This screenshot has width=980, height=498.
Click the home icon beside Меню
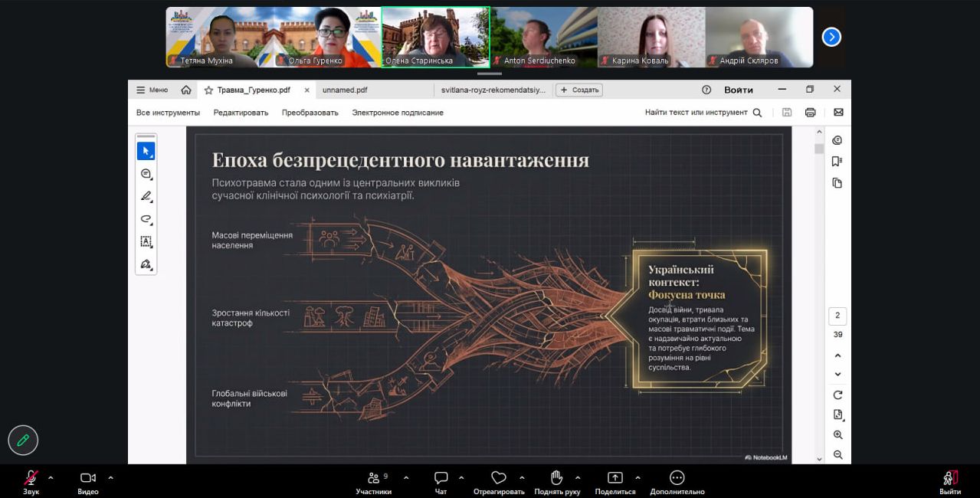[186, 90]
